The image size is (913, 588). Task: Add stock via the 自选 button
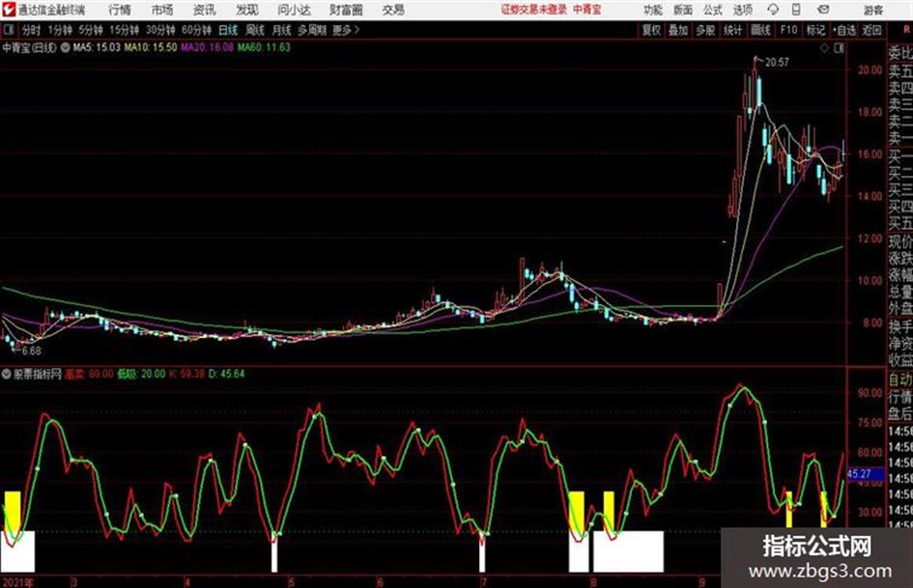pyautogui.click(x=843, y=30)
